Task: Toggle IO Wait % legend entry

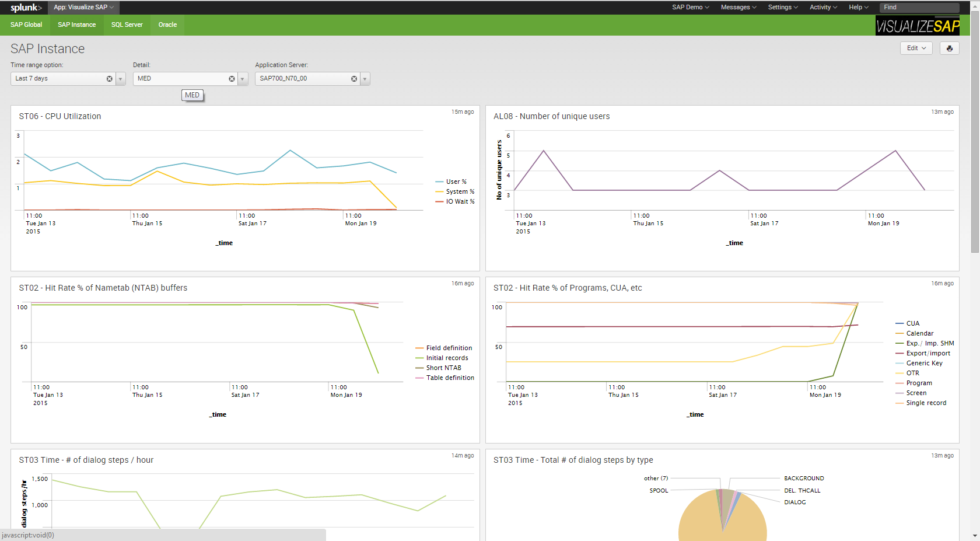Action: (455, 201)
